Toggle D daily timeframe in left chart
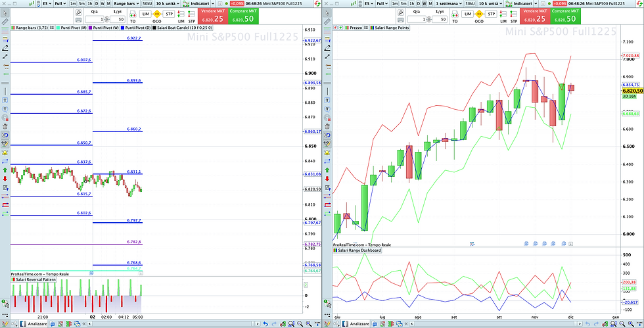This screenshot has width=644, height=328. [x=97, y=3]
